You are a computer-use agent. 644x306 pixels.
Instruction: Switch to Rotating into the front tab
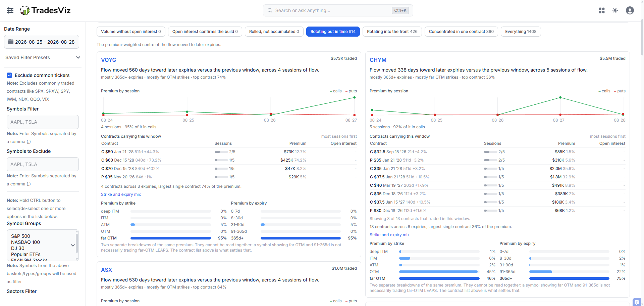(x=392, y=32)
